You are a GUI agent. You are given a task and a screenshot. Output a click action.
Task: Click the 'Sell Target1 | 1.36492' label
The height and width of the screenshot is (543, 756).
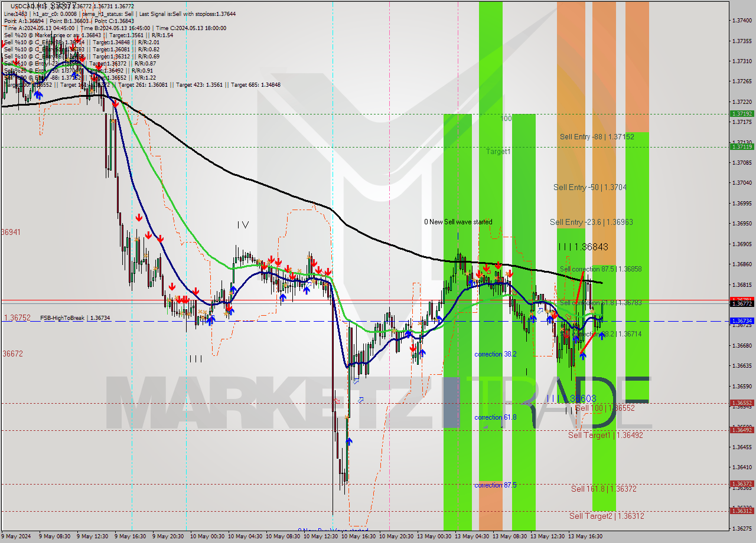[x=605, y=436]
